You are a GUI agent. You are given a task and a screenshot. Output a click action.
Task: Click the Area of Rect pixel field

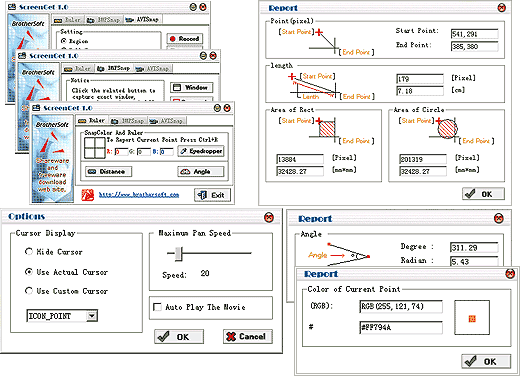(300, 159)
